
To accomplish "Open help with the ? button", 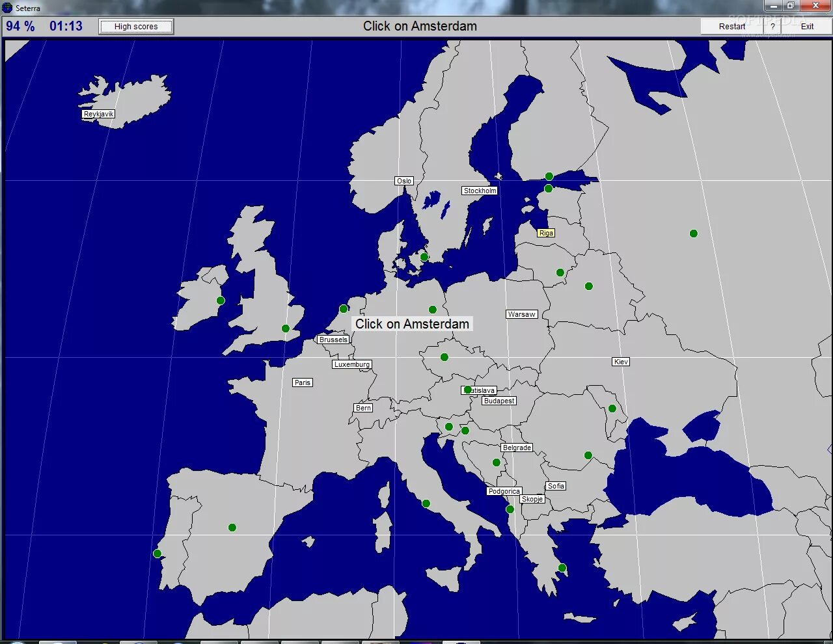I will click(x=772, y=27).
